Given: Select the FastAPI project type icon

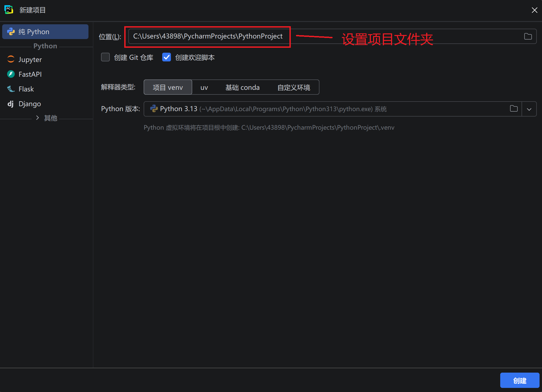Looking at the screenshot, I should 11,74.
